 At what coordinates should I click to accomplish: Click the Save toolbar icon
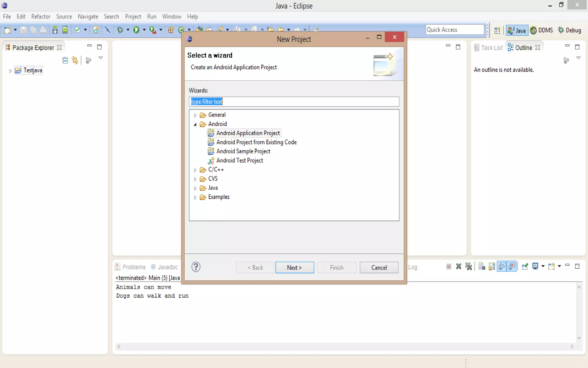(24, 30)
